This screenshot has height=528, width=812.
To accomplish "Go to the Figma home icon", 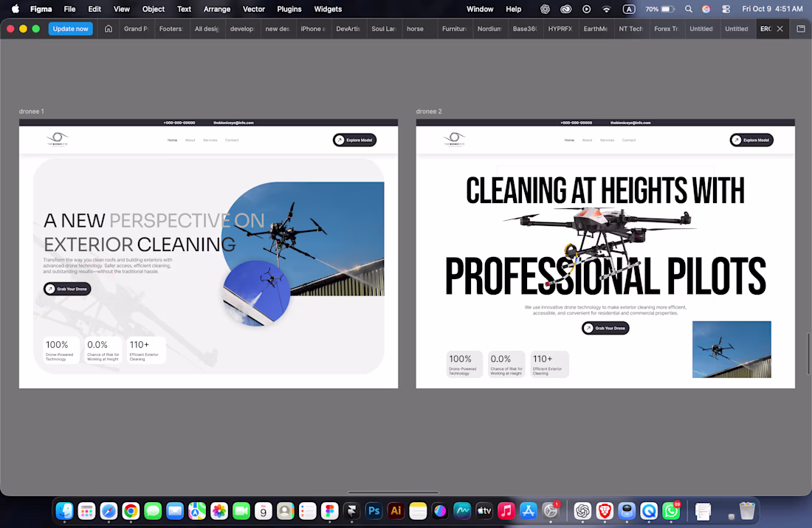I will 109,29.
